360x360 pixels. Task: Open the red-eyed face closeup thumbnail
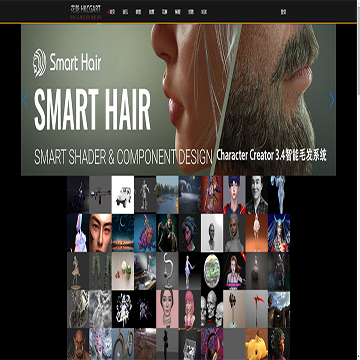(100, 233)
